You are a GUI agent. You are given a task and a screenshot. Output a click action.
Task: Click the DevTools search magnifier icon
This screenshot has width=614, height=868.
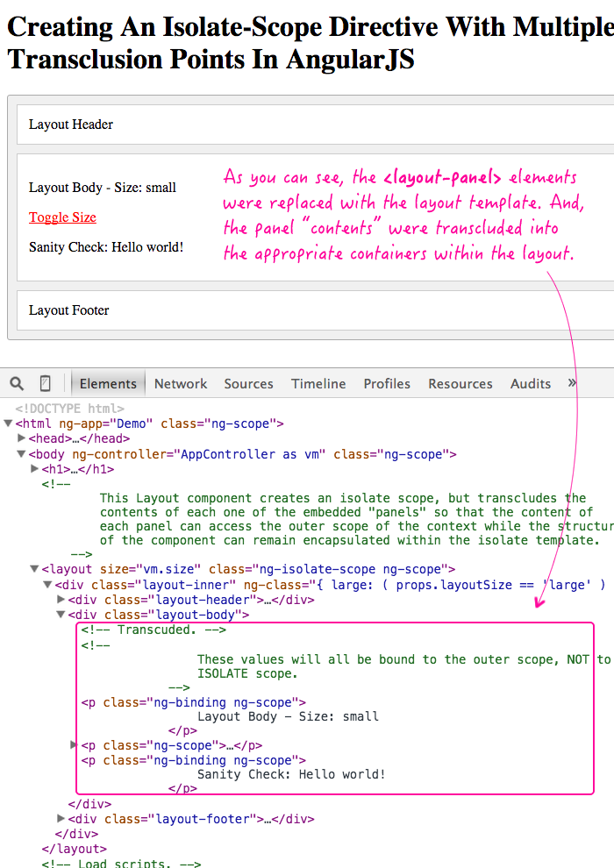point(18,383)
